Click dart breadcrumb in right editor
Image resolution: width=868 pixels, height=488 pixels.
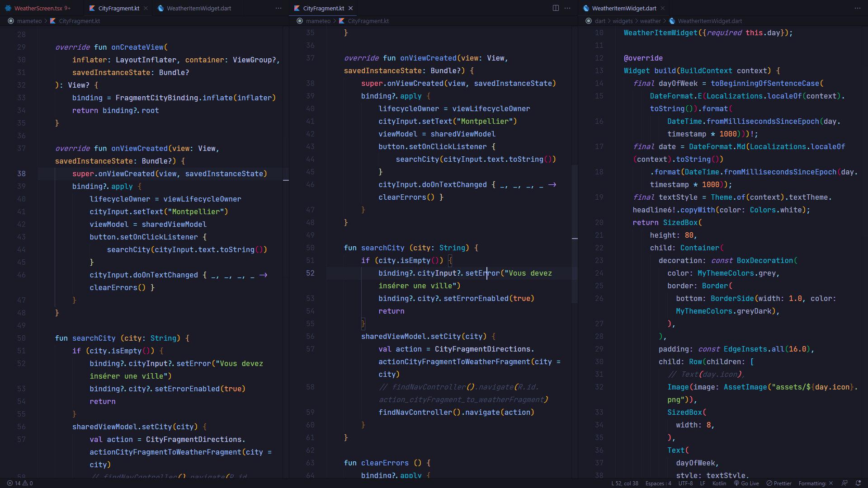tap(600, 21)
